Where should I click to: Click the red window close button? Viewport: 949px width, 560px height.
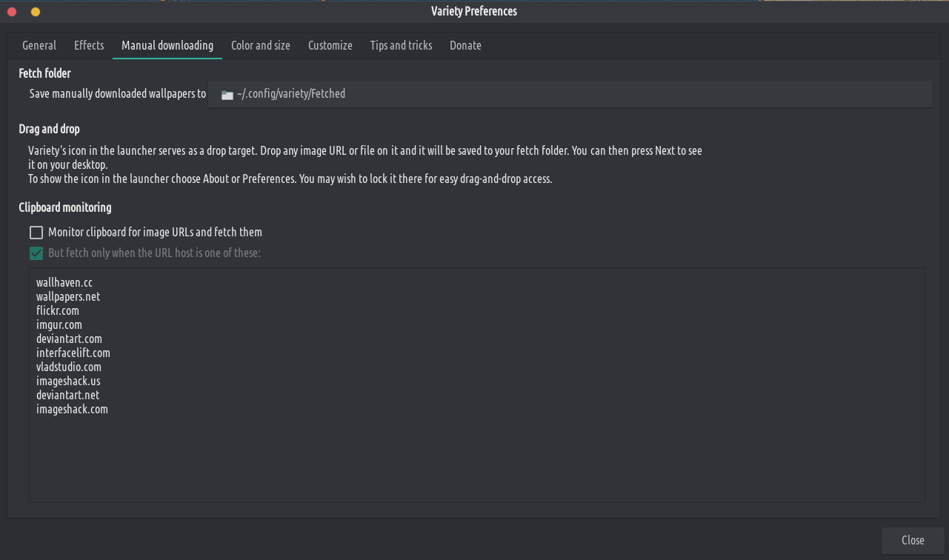point(12,12)
